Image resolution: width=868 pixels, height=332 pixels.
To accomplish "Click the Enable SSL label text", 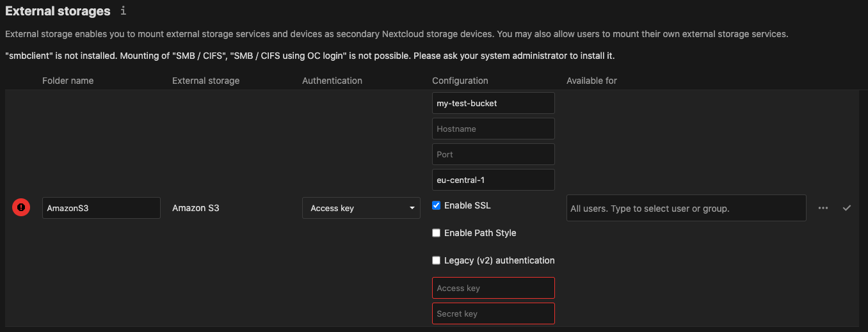I will pos(467,205).
